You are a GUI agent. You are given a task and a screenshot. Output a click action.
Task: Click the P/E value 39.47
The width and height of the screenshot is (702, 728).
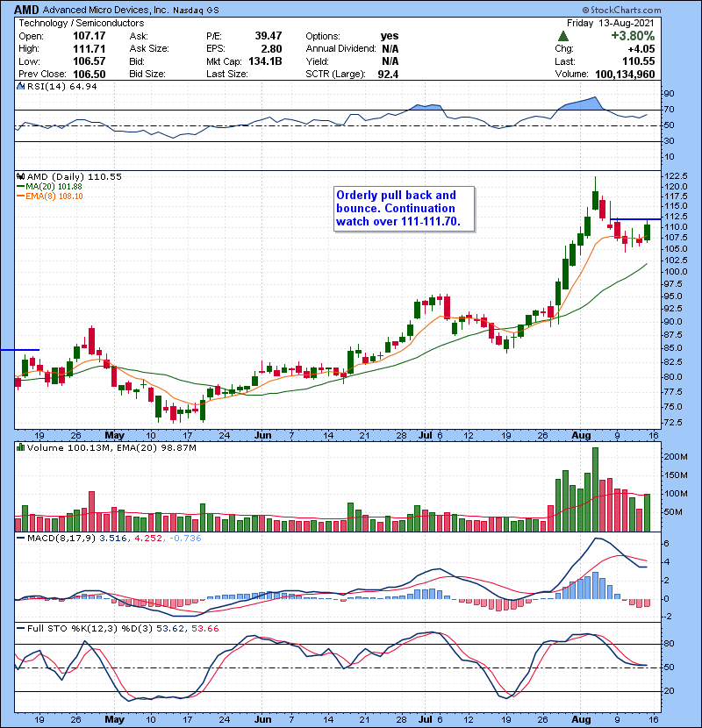click(x=268, y=36)
